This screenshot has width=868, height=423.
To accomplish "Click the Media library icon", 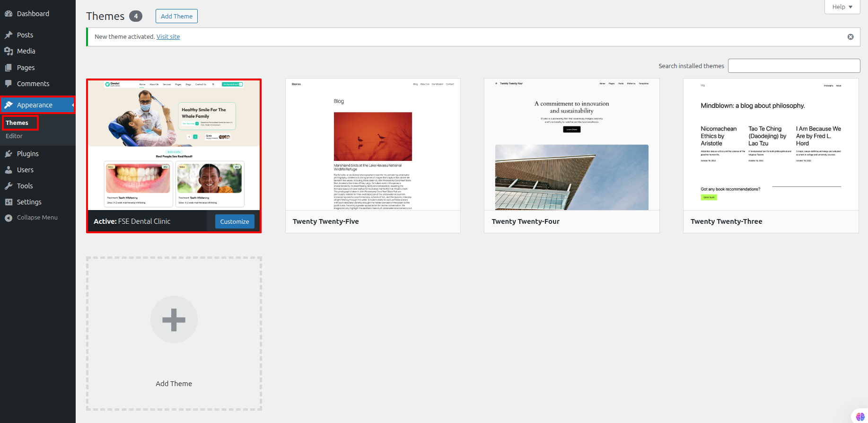I will [9, 51].
